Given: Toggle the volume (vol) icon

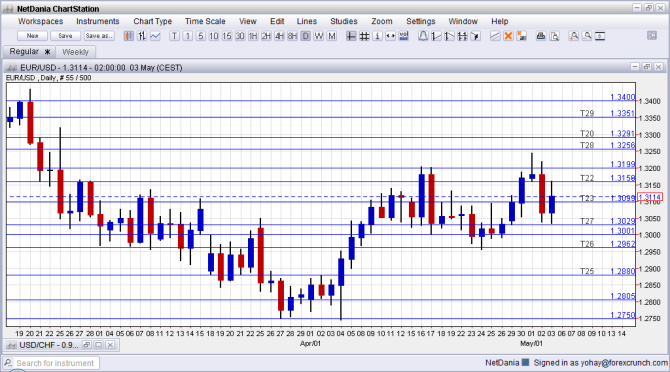Looking at the screenshot, I should pyautogui.click(x=404, y=36).
